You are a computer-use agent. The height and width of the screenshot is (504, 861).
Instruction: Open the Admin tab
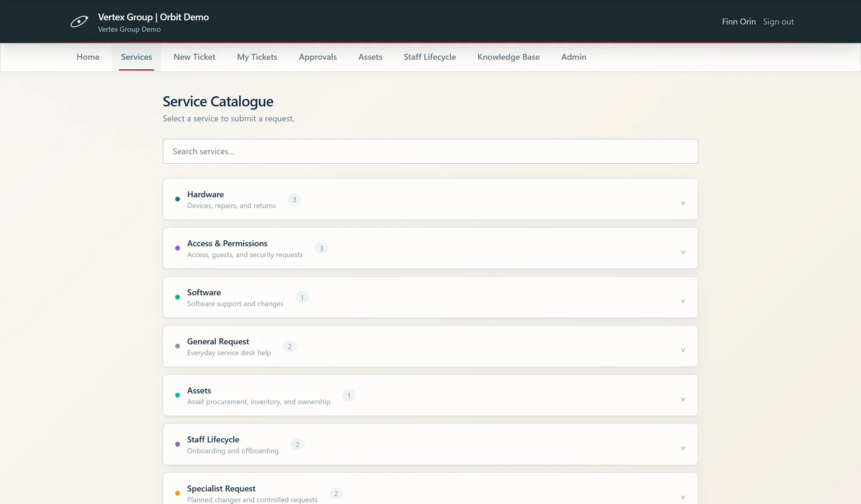(x=573, y=57)
